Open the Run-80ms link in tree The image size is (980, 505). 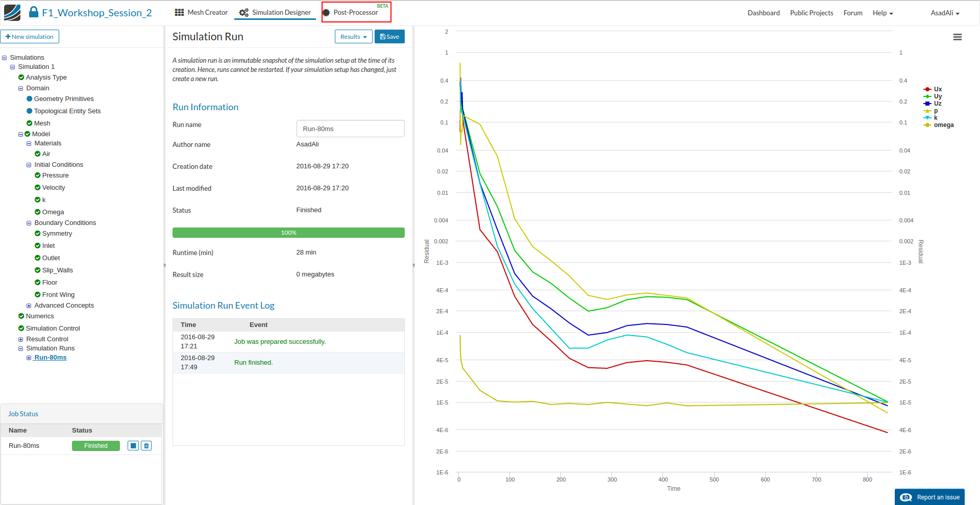pyautogui.click(x=50, y=358)
